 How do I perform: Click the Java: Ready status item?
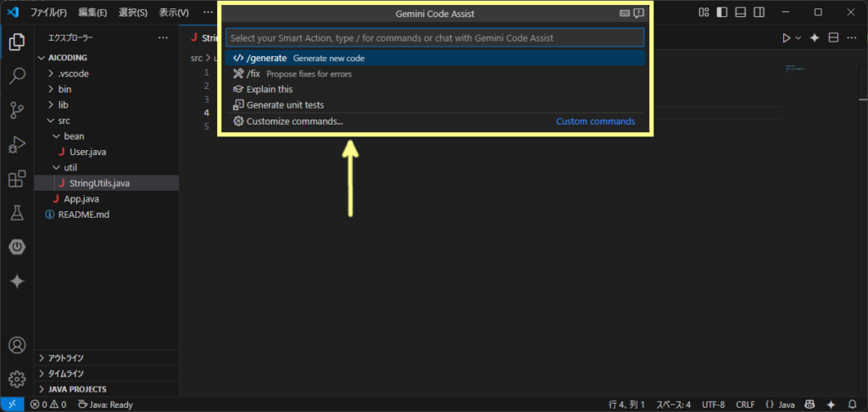pyautogui.click(x=105, y=405)
